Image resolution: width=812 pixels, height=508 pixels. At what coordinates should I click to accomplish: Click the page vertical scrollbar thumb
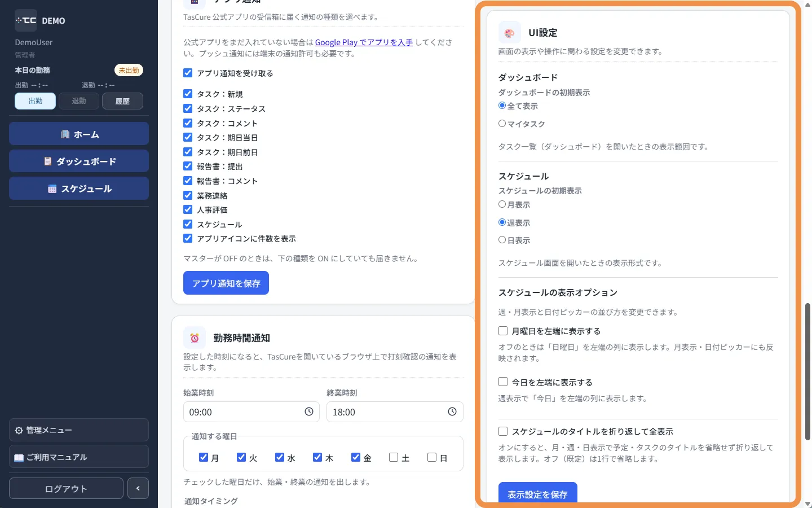coord(807,371)
